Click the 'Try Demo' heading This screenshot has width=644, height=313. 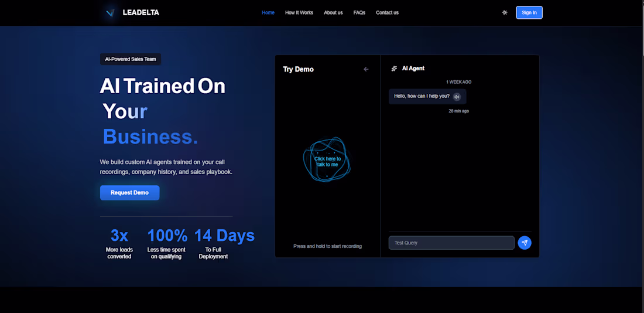point(298,69)
